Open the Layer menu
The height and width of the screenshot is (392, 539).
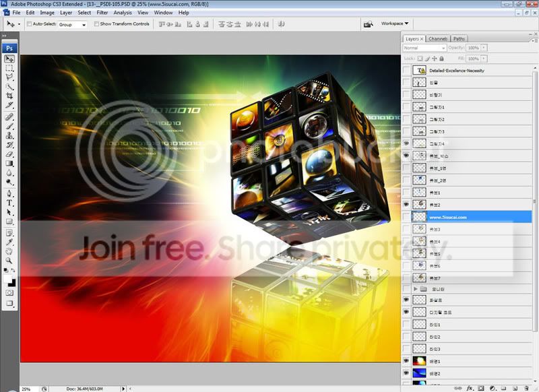pos(66,12)
